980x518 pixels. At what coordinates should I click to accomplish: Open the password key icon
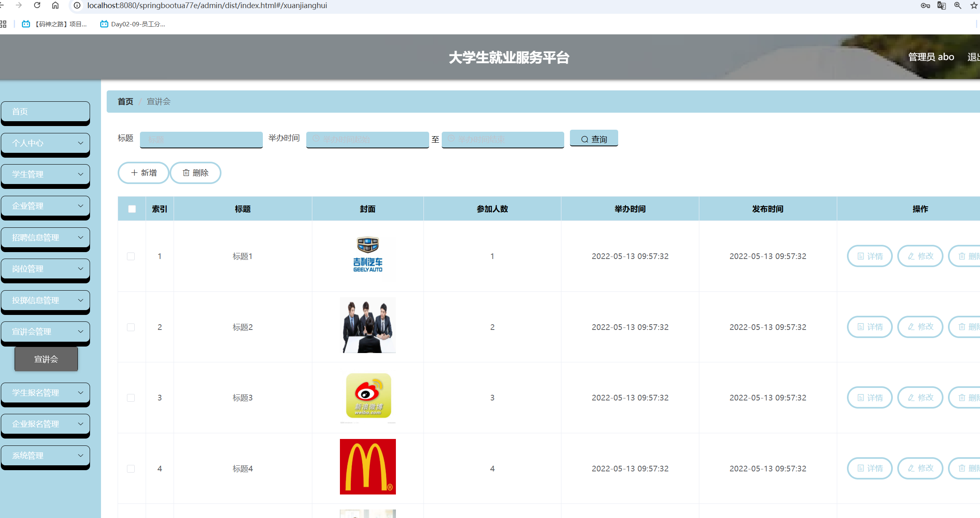[925, 5]
